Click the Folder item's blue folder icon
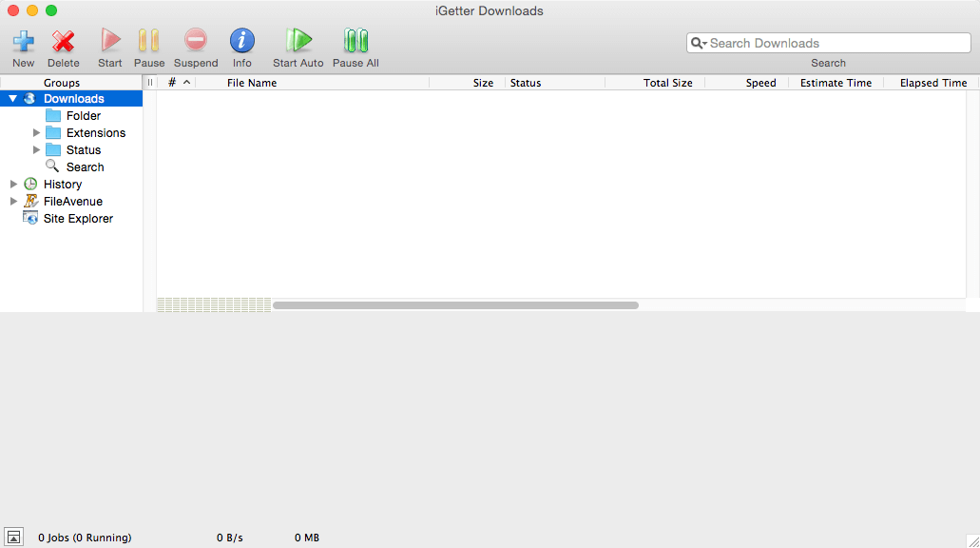The image size is (980, 548). [53, 116]
